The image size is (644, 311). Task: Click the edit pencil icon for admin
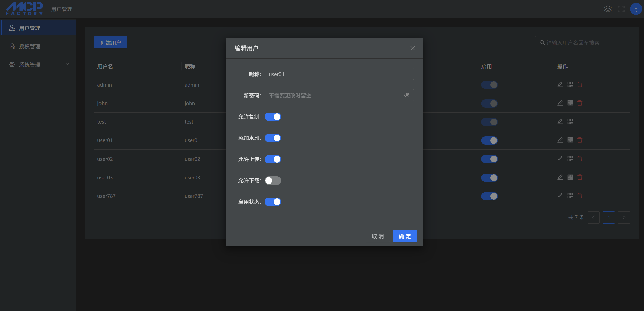560,84
